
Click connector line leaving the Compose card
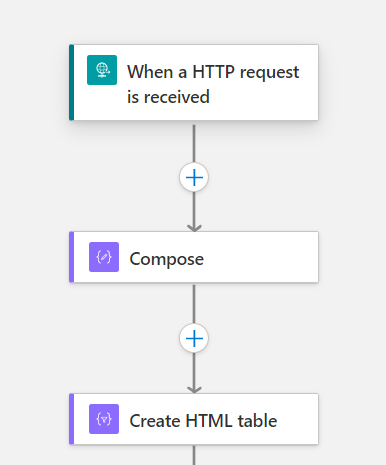coord(194,304)
